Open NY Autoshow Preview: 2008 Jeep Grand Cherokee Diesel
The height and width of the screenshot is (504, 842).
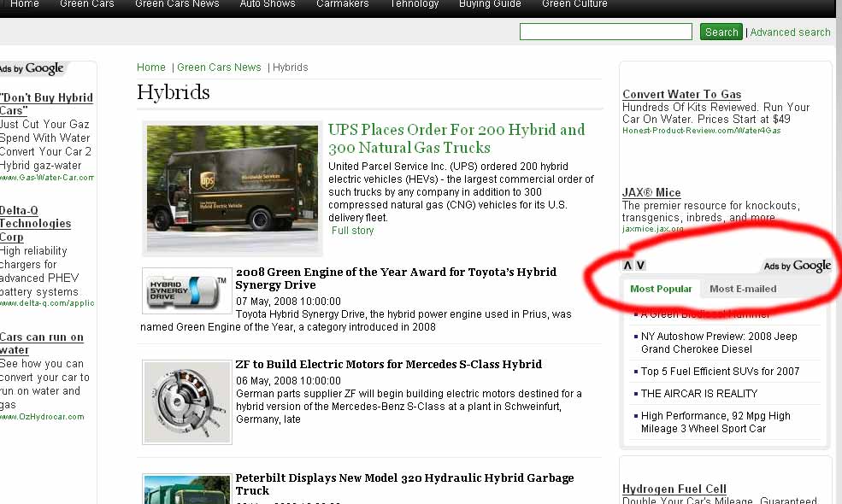719,343
